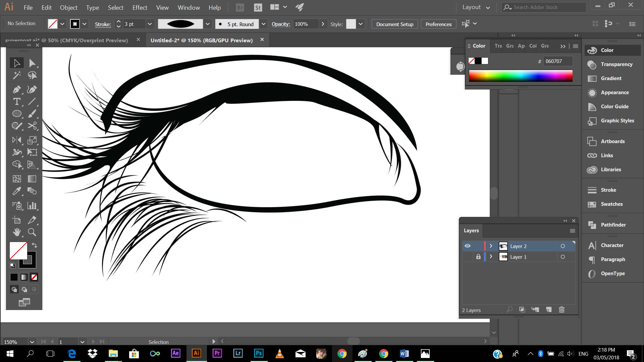This screenshot has height=362, width=644.
Task: Select the Column Graph tool
Action: pos(32,205)
